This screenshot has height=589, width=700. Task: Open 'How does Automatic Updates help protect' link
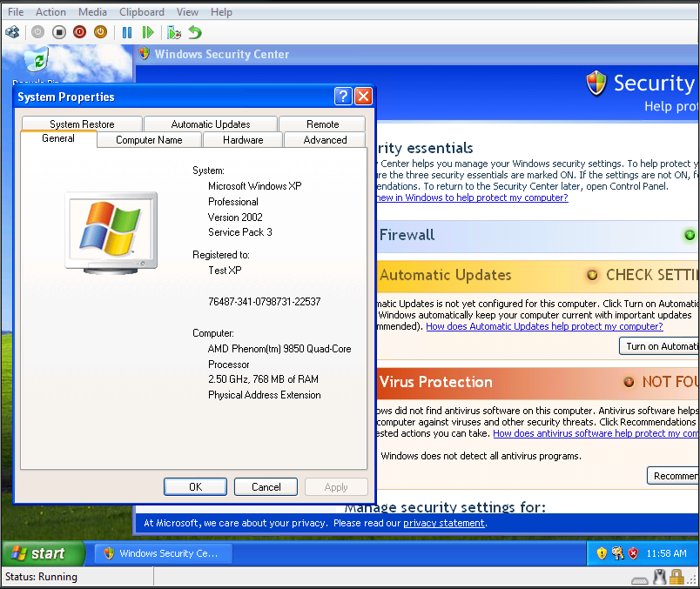point(544,326)
